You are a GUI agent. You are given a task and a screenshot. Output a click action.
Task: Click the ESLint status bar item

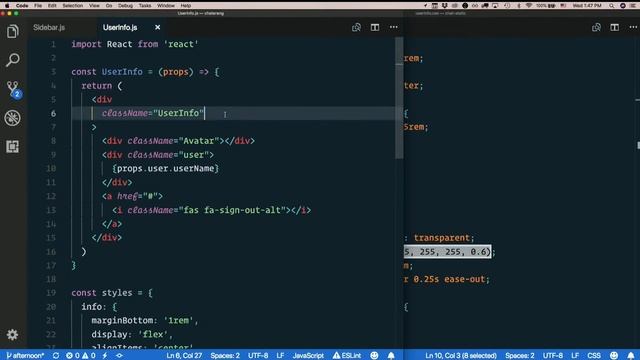[347, 356]
